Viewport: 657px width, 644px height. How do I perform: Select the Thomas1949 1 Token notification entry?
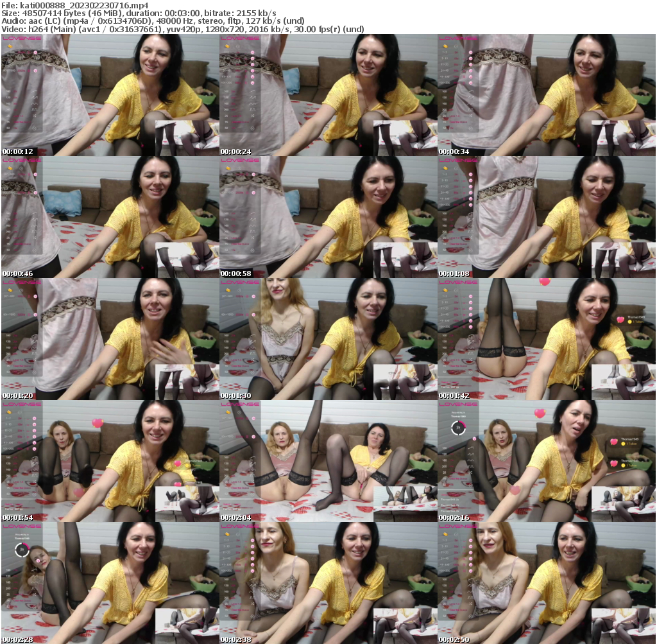click(x=629, y=442)
